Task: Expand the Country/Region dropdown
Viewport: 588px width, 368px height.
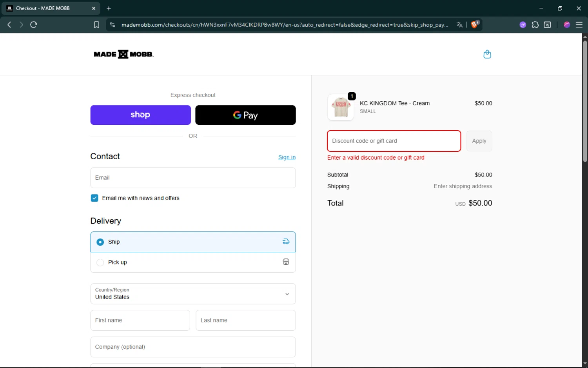Action: 193,294
